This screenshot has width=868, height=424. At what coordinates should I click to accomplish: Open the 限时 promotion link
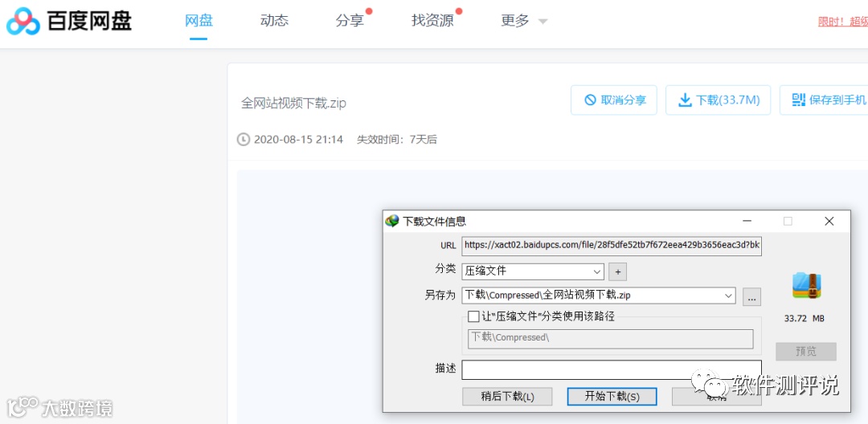click(x=842, y=22)
